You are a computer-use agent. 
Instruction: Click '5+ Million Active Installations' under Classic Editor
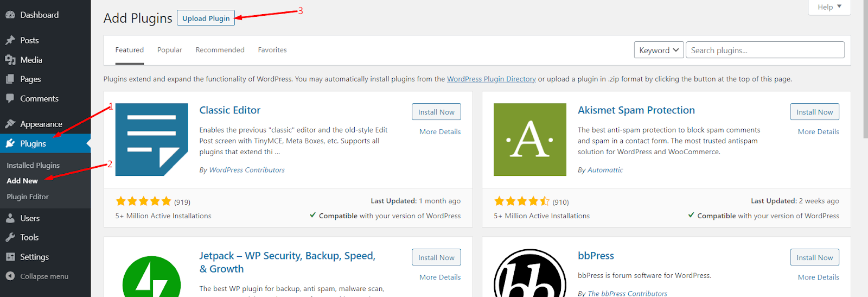click(x=163, y=216)
